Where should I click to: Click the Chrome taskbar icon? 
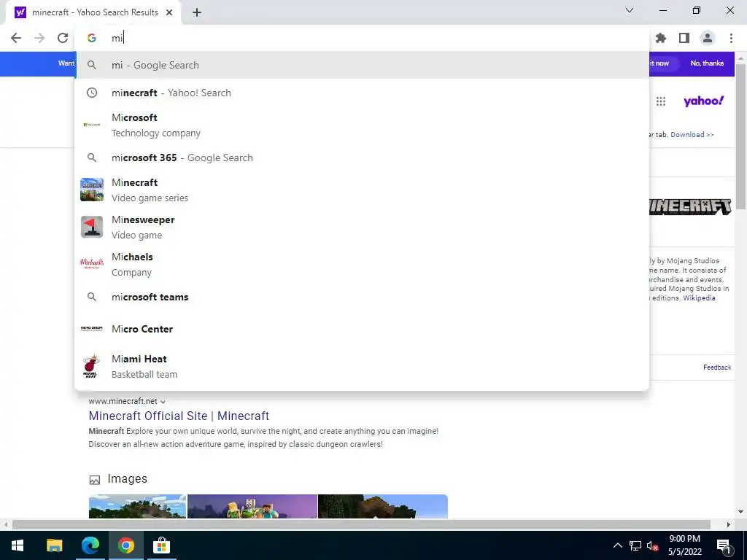click(x=126, y=545)
